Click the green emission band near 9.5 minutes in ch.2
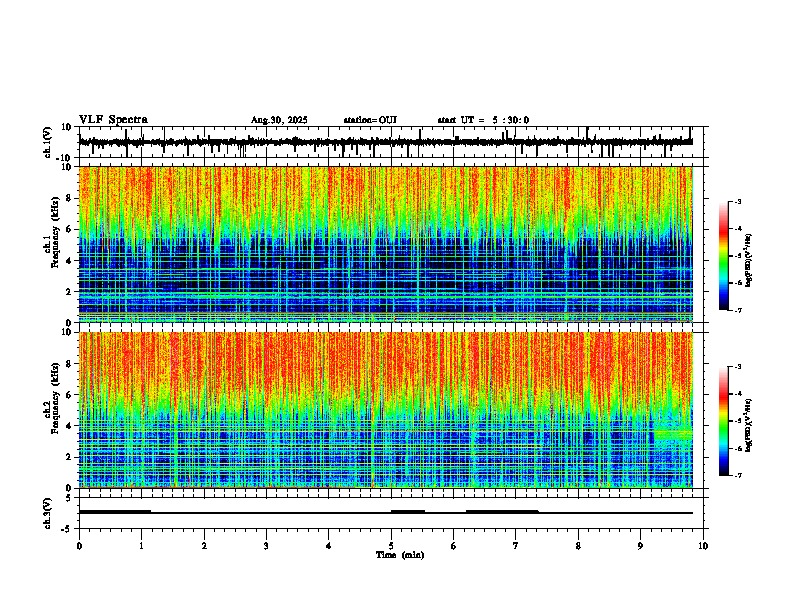 click(x=674, y=435)
